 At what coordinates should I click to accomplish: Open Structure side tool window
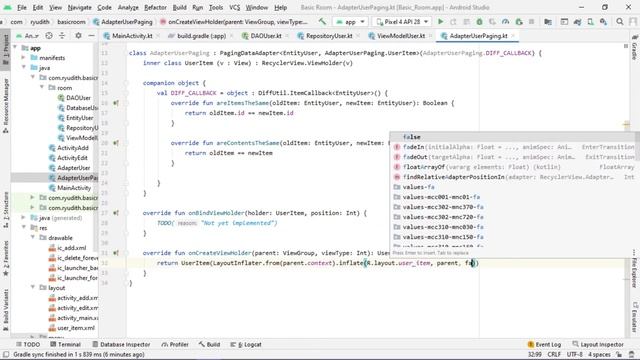(6, 210)
